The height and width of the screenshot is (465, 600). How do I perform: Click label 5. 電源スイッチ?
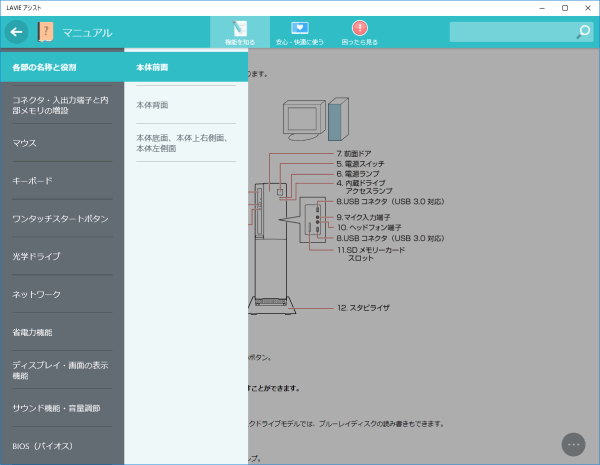pyautogui.click(x=360, y=164)
